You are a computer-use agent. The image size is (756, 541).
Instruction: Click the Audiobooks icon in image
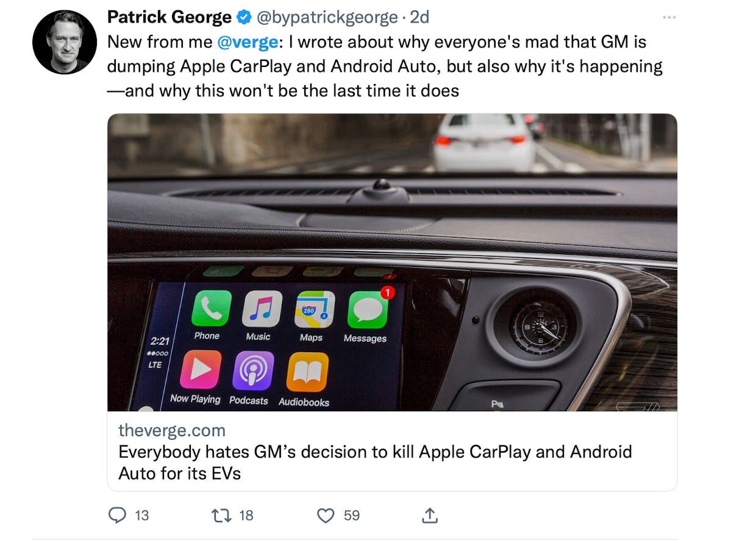pyautogui.click(x=307, y=372)
